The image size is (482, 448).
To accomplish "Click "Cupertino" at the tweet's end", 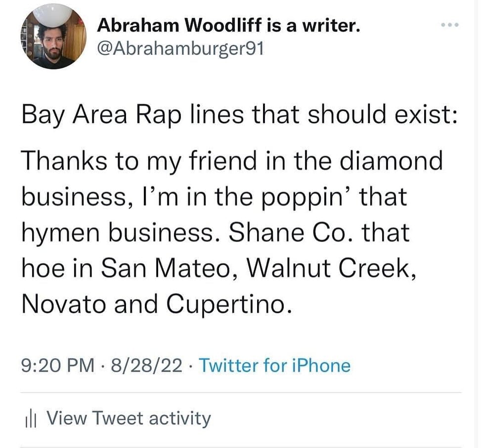I will 225,304.
